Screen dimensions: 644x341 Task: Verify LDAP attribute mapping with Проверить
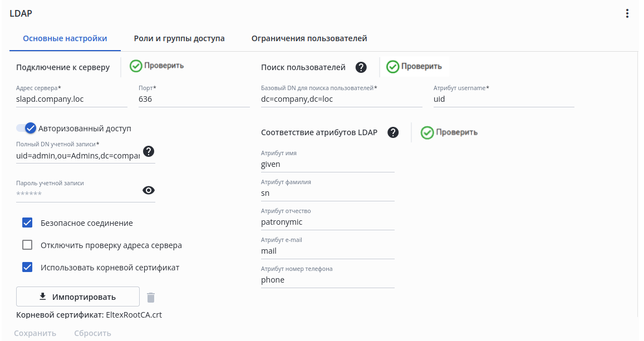(449, 132)
